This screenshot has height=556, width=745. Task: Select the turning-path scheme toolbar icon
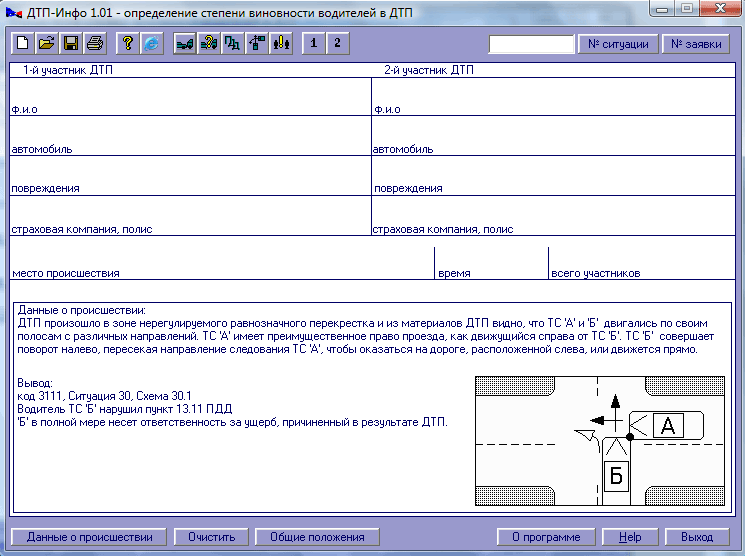point(233,43)
